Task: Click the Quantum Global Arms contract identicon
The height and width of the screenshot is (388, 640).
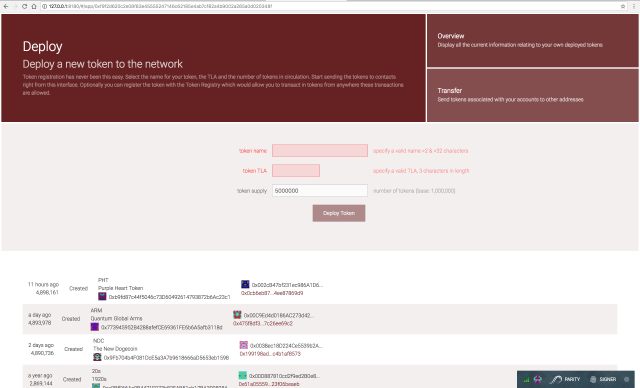Action: coord(95,327)
